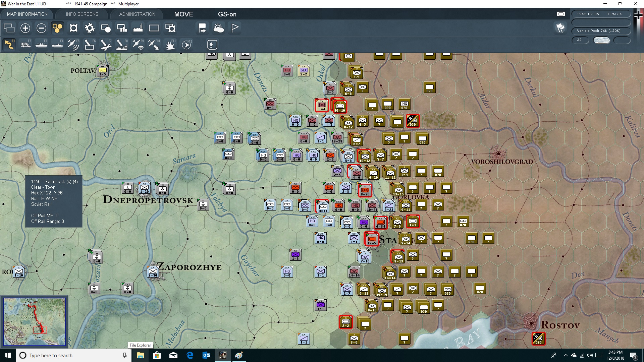Toggle the weather sun-cloud icon
The height and width of the screenshot is (362, 644).
[218, 28]
